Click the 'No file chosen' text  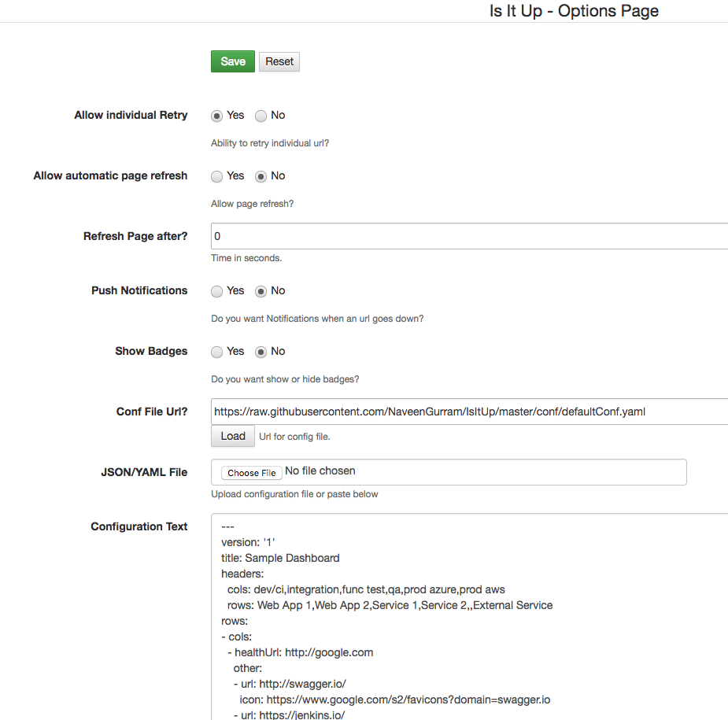(x=320, y=471)
